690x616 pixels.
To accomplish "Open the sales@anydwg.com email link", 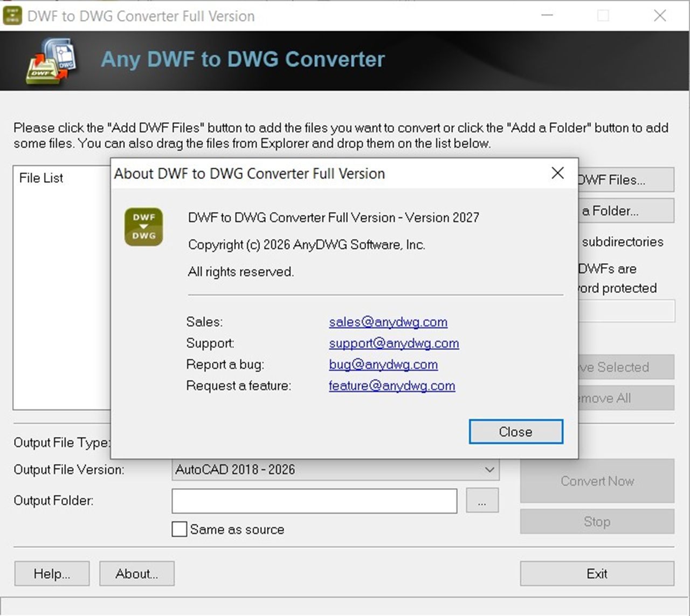I will (x=388, y=322).
